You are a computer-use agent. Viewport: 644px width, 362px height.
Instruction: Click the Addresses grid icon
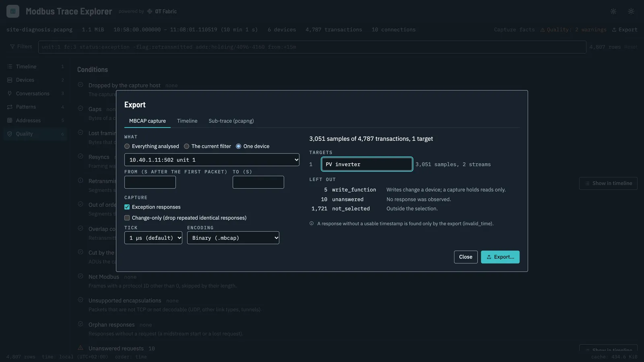tap(10, 120)
